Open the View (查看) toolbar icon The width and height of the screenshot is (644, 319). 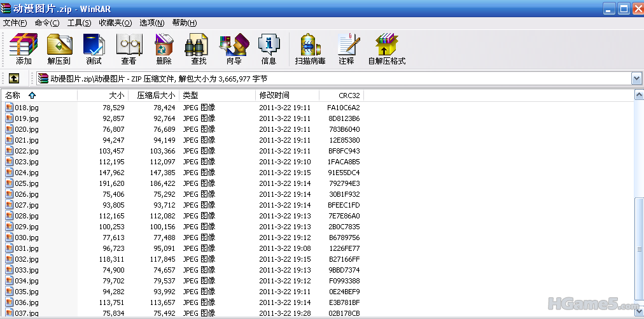pyautogui.click(x=129, y=49)
